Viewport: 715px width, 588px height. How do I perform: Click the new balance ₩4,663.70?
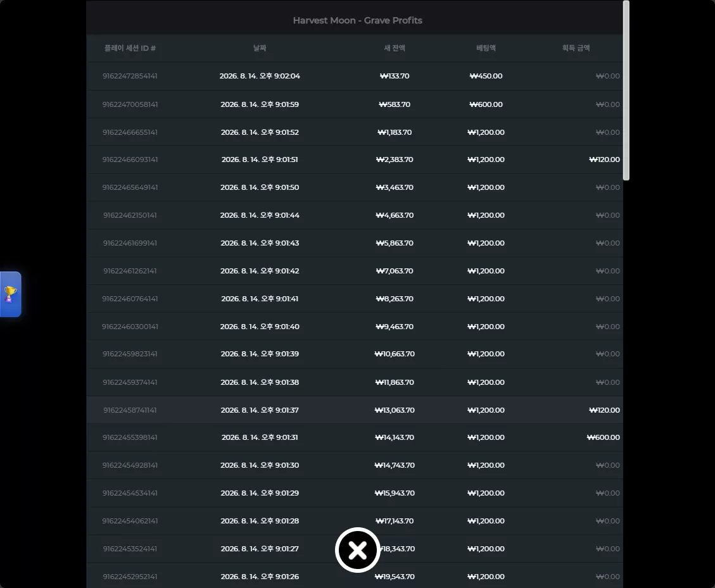pos(395,215)
